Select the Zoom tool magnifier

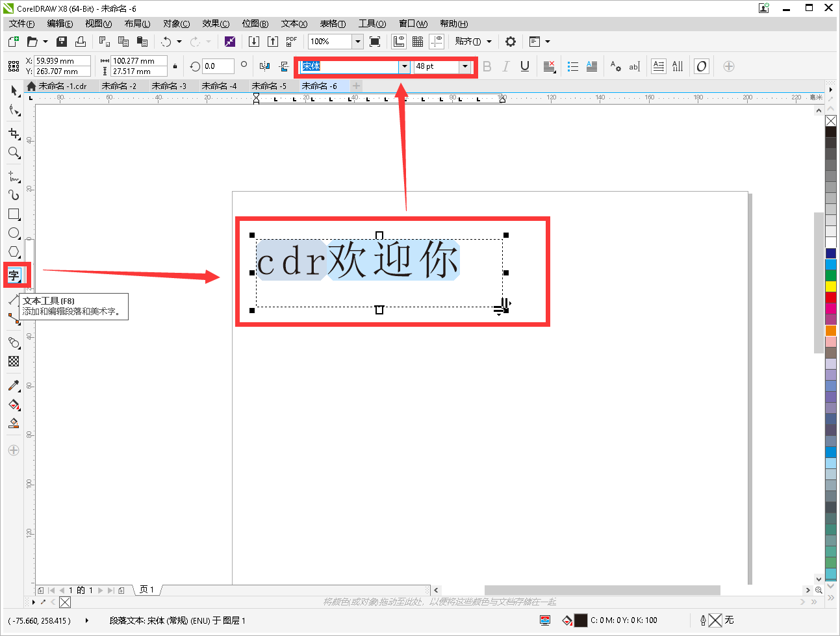pos(14,153)
